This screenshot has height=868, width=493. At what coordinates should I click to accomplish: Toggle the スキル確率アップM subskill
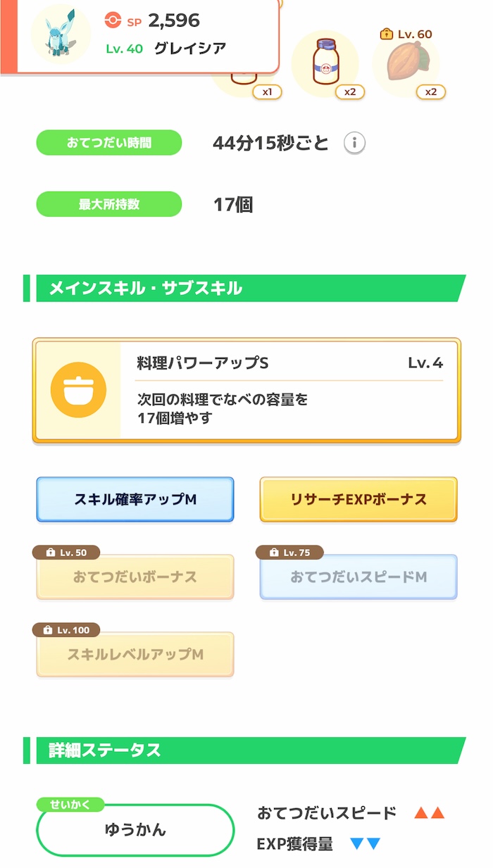coord(135,499)
